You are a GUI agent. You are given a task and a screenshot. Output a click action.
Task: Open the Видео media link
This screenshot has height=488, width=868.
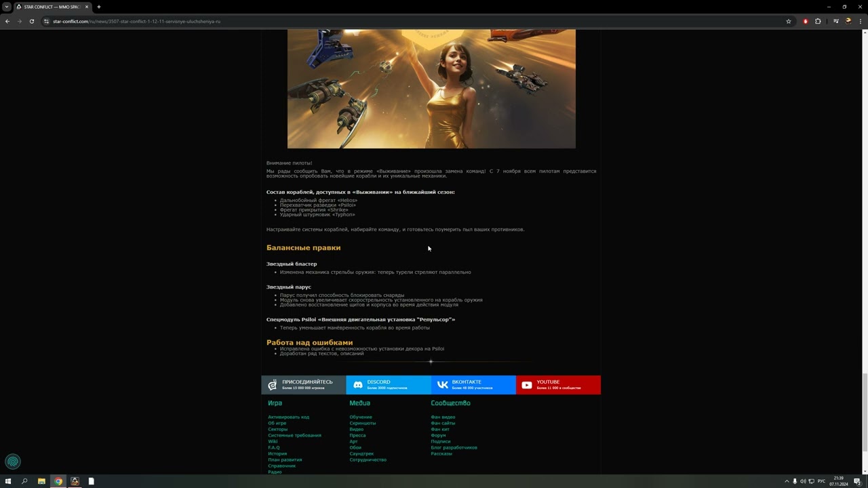coord(357,429)
